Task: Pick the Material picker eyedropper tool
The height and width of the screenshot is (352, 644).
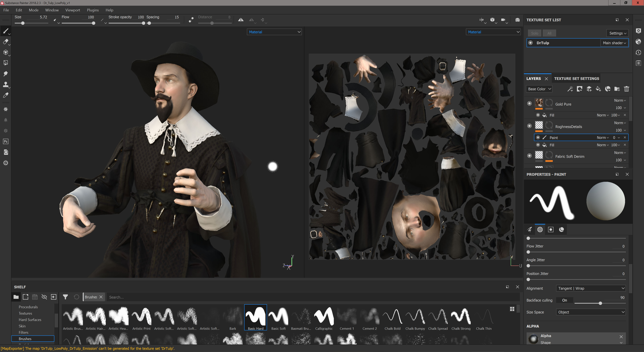Action: tap(6, 95)
